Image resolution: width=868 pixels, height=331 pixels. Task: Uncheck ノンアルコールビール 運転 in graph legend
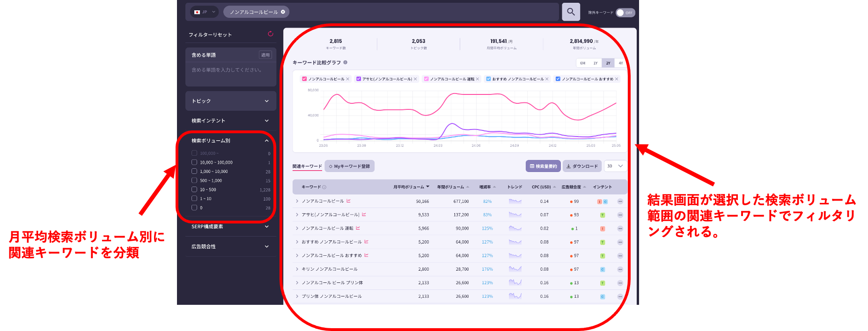pos(426,79)
